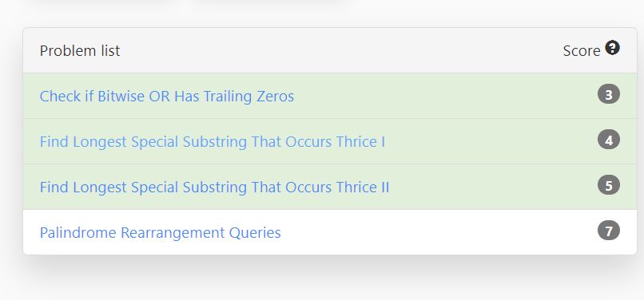Open Find Longest Special Substring That Occurs Thrice II
644x300 pixels.
214,187
